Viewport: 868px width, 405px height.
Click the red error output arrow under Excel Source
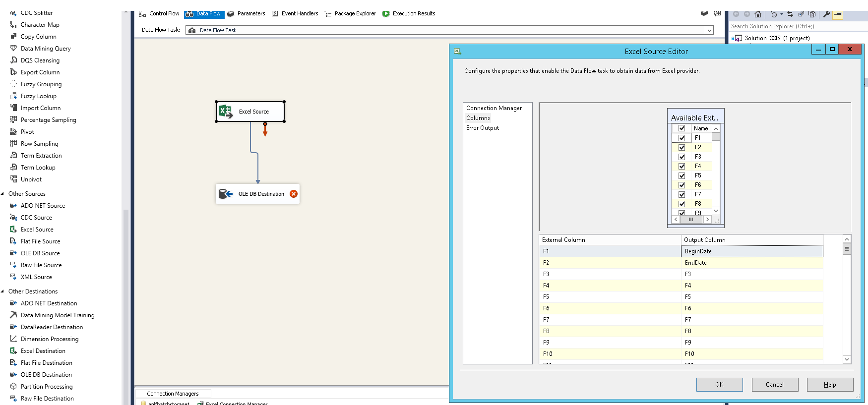(x=265, y=129)
